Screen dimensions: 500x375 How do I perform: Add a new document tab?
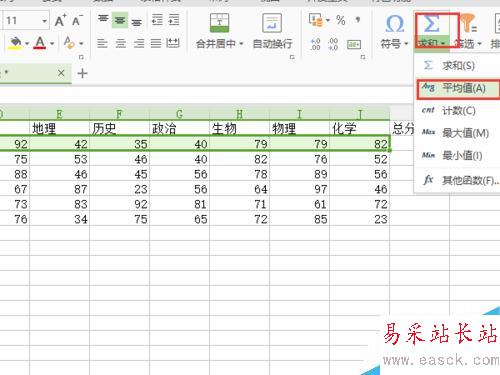coord(82,73)
